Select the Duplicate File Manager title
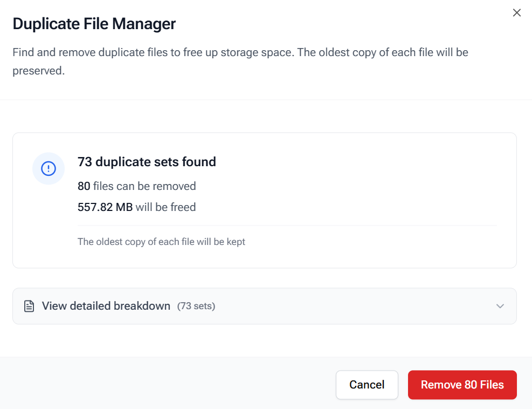This screenshot has height=409, width=532. (x=94, y=24)
